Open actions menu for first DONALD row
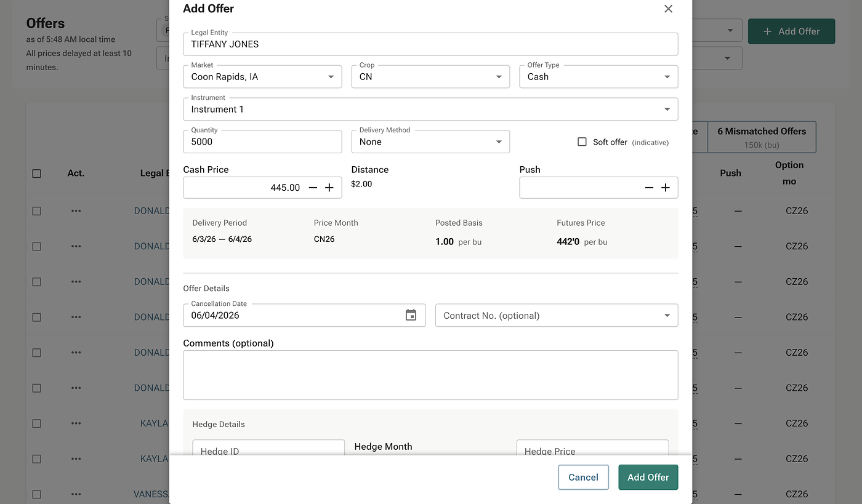The width and height of the screenshot is (862, 504). [76, 210]
